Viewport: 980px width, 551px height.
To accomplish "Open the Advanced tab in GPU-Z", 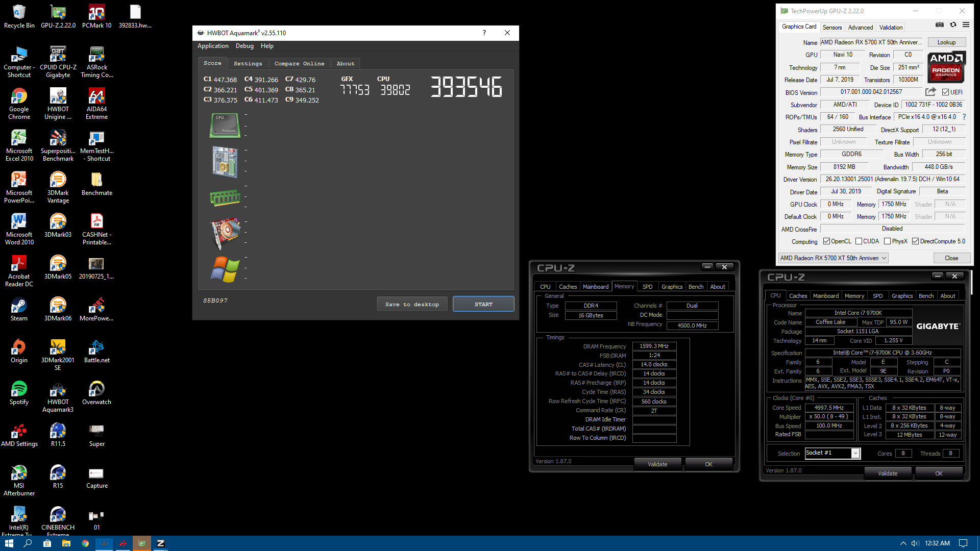I will pos(861,28).
